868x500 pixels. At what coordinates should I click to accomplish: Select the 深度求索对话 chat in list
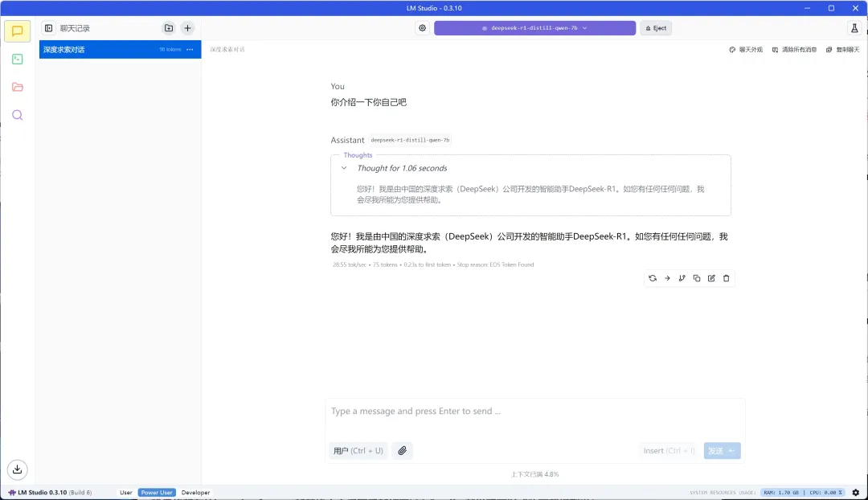tap(120, 49)
